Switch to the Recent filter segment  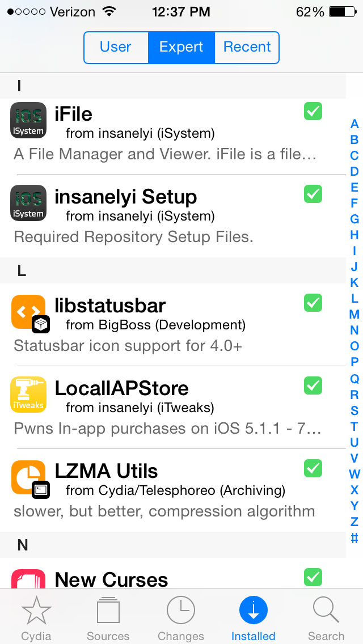click(247, 47)
